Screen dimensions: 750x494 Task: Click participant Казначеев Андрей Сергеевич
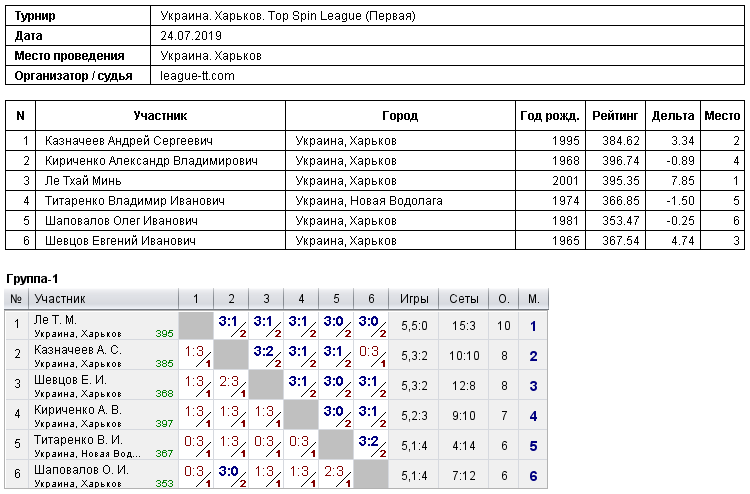[129, 141]
